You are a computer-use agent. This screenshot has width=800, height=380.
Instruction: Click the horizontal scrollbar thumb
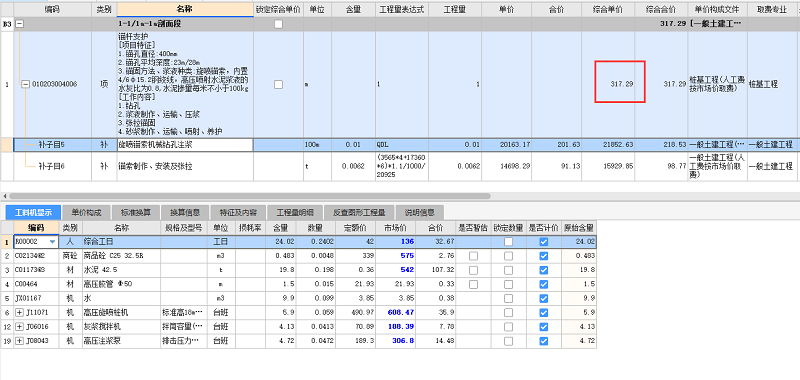[250, 196]
